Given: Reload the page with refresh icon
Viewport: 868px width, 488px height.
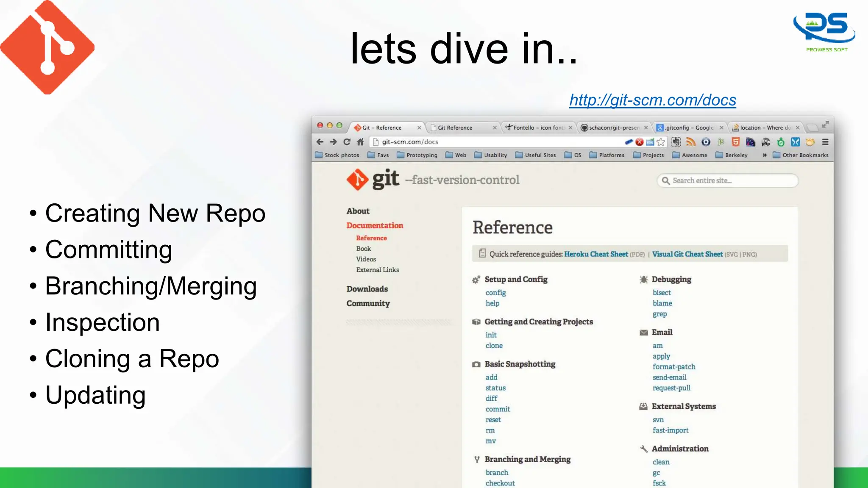Looking at the screenshot, I should pos(347,142).
